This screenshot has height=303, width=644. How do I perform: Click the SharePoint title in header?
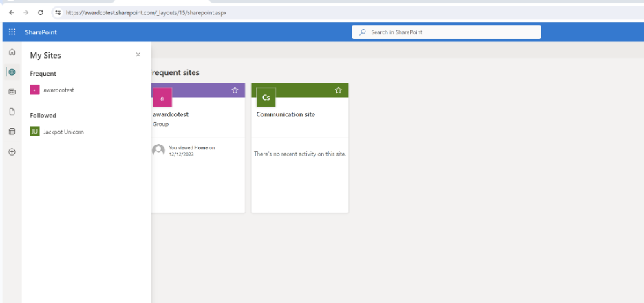[x=41, y=32]
